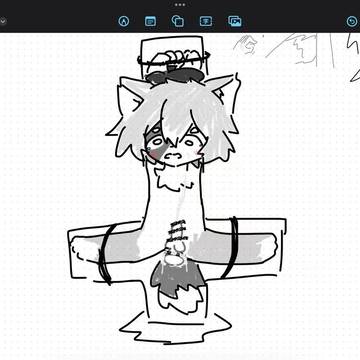Image resolution: width=360 pixels, height=360 pixels.
Task: Add a sticky note from toolbar
Action: [150, 21]
